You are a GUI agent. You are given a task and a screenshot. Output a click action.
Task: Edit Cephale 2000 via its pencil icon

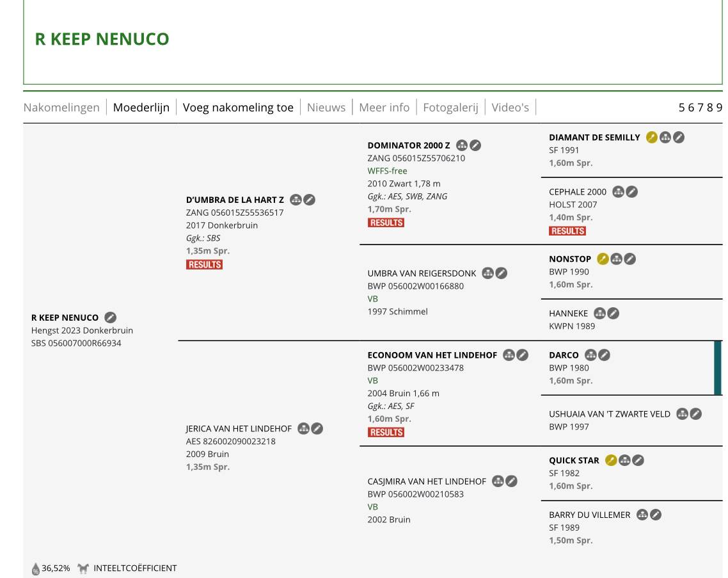coord(631,191)
